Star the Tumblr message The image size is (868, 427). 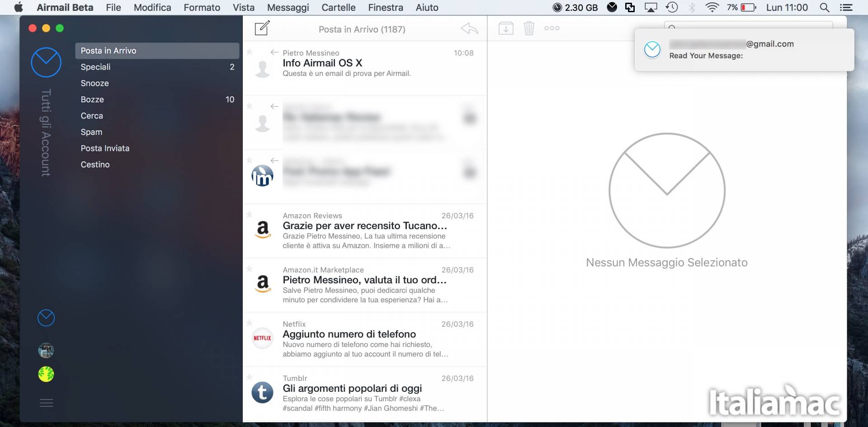249,377
